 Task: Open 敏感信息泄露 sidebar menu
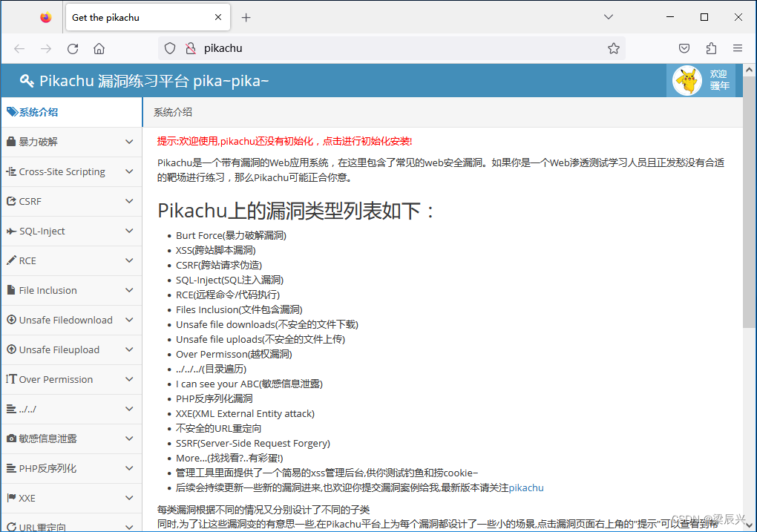point(71,439)
